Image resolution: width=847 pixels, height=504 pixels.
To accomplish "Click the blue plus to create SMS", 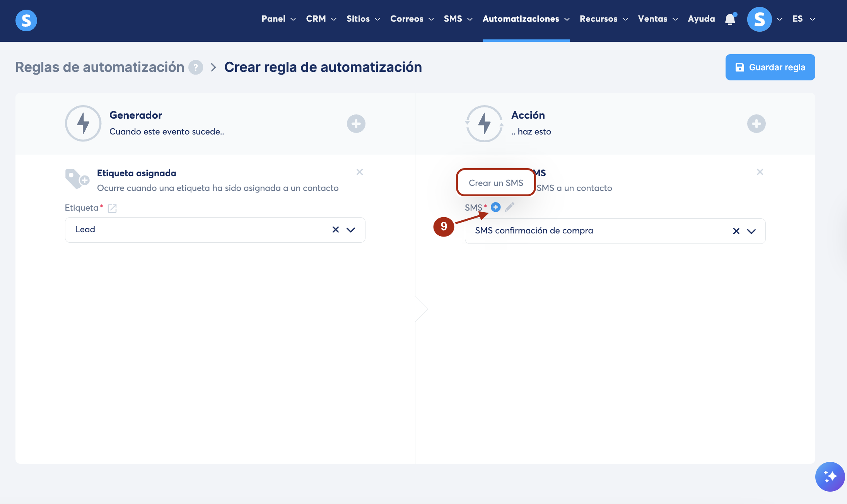I will 495,208.
